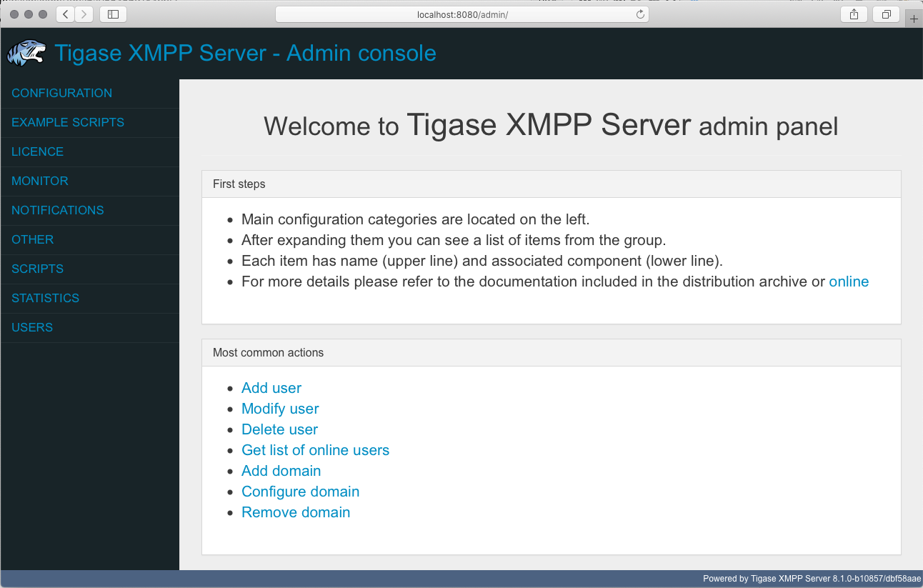Open the Safari share menu
This screenshot has height=588, width=923.
click(854, 14)
